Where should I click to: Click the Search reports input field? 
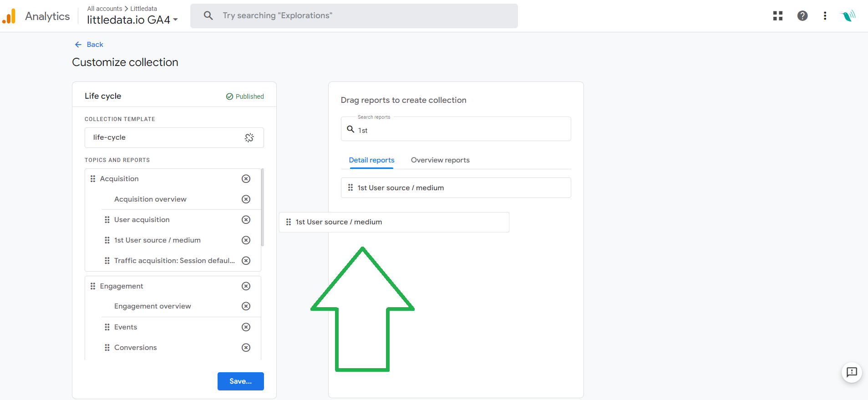pyautogui.click(x=456, y=129)
